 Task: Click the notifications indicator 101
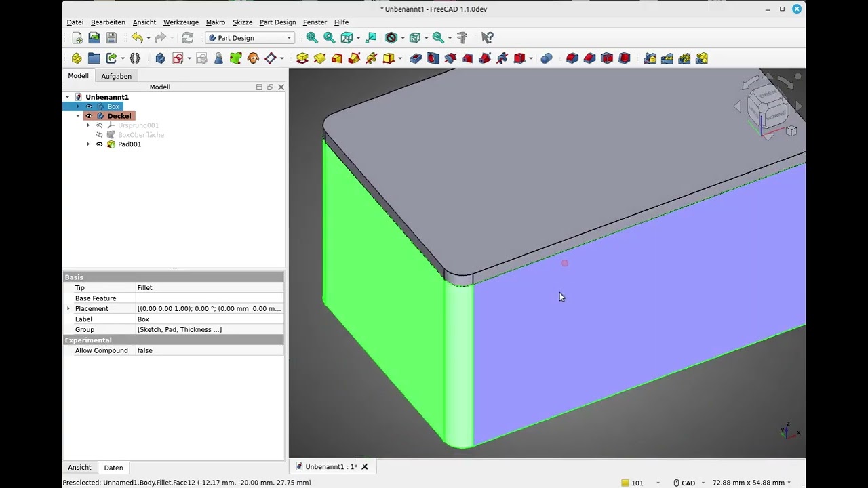coord(633,483)
